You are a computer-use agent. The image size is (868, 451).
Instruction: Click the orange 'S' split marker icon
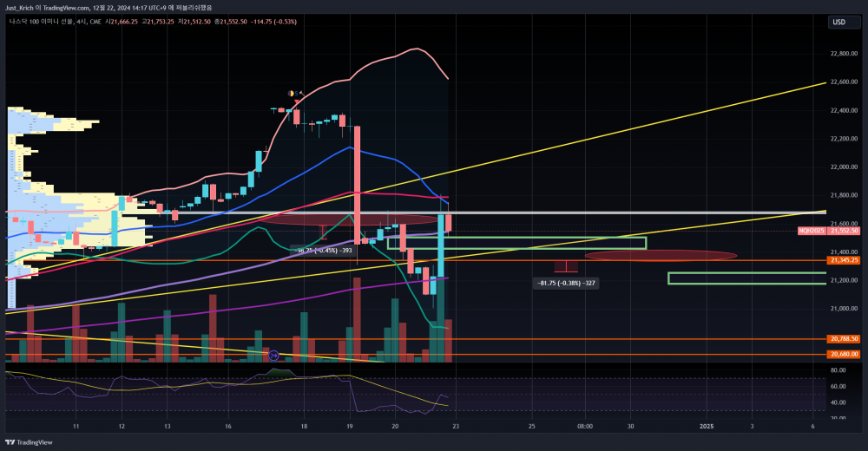(x=296, y=93)
